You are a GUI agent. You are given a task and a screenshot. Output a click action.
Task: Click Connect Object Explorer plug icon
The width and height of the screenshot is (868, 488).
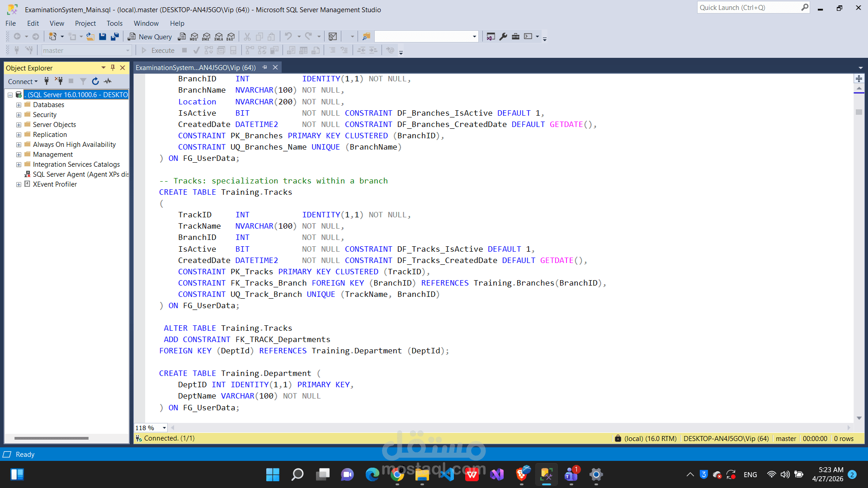(46, 81)
